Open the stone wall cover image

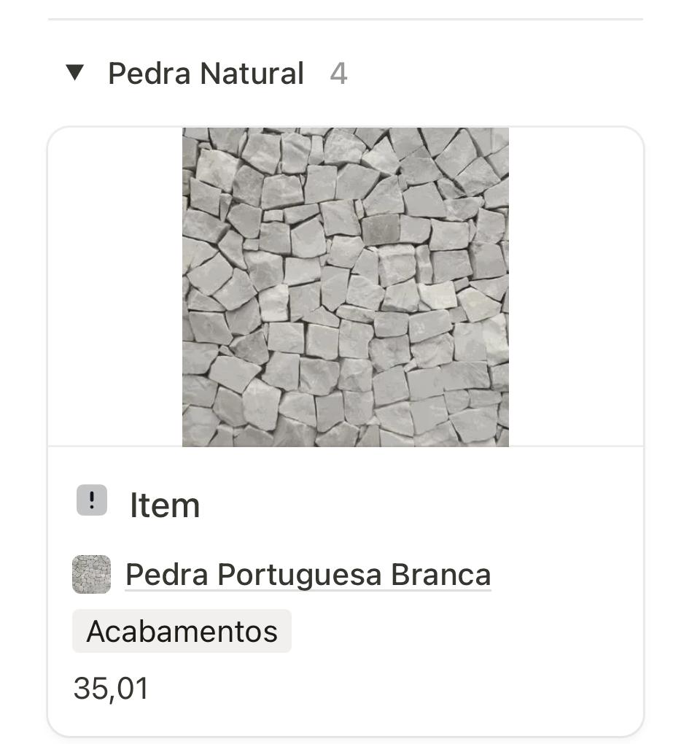pyautogui.click(x=345, y=287)
